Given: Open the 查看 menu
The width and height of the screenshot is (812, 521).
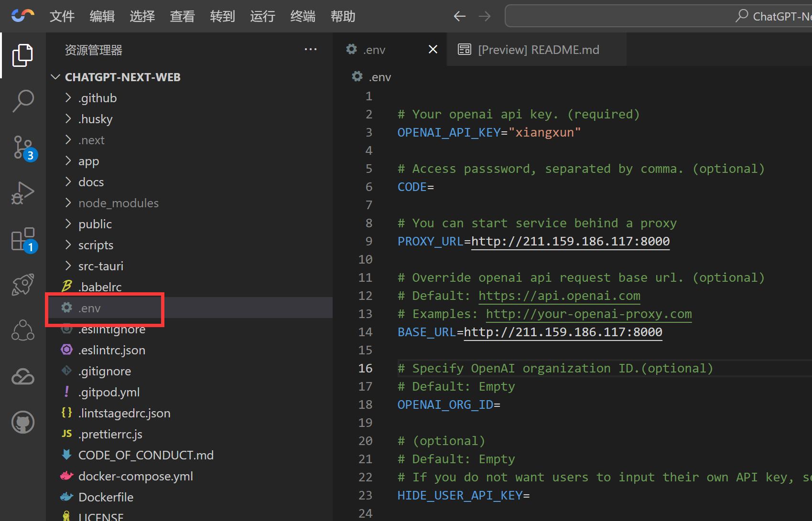Looking at the screenshot, I should coord(183,16).
